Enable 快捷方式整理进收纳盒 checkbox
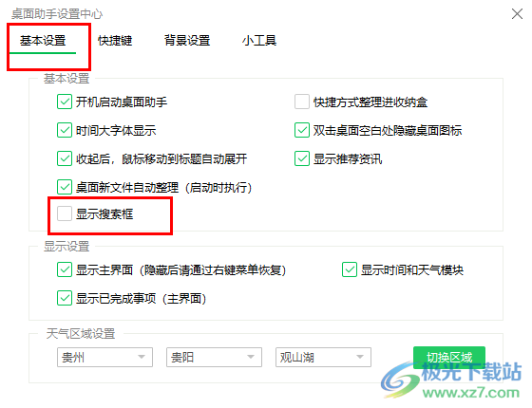Screen dimensions: 532x408 [302, 102]
